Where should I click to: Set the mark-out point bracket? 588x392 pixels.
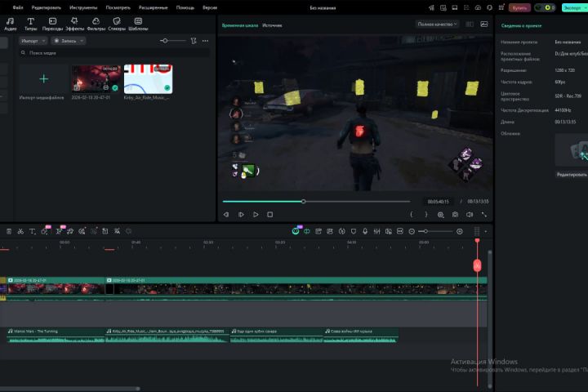(426, 215)
